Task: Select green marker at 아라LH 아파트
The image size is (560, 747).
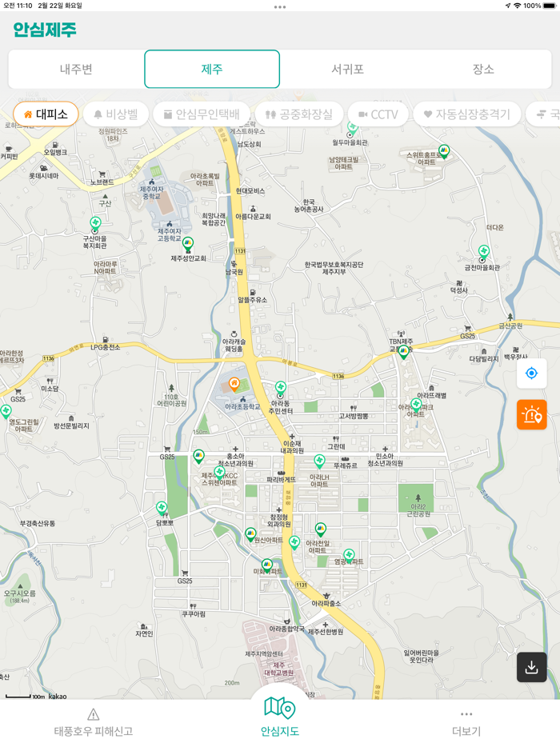Action: click(x=319, y=461)
